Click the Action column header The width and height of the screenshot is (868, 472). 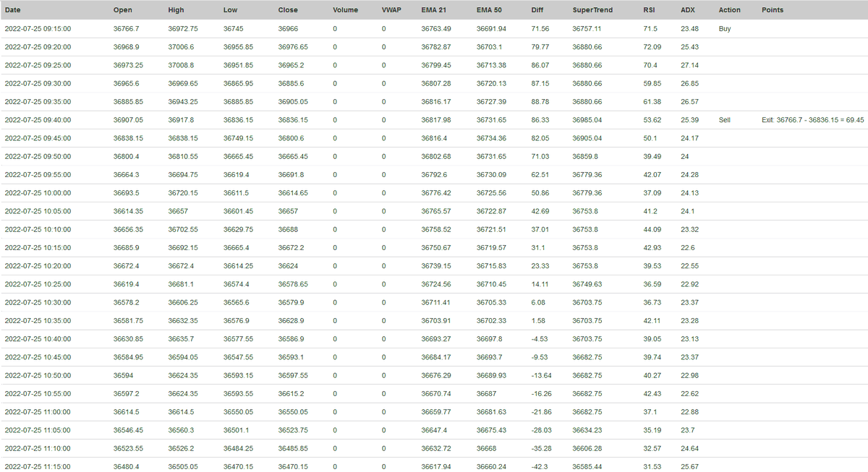click(730, 10)
